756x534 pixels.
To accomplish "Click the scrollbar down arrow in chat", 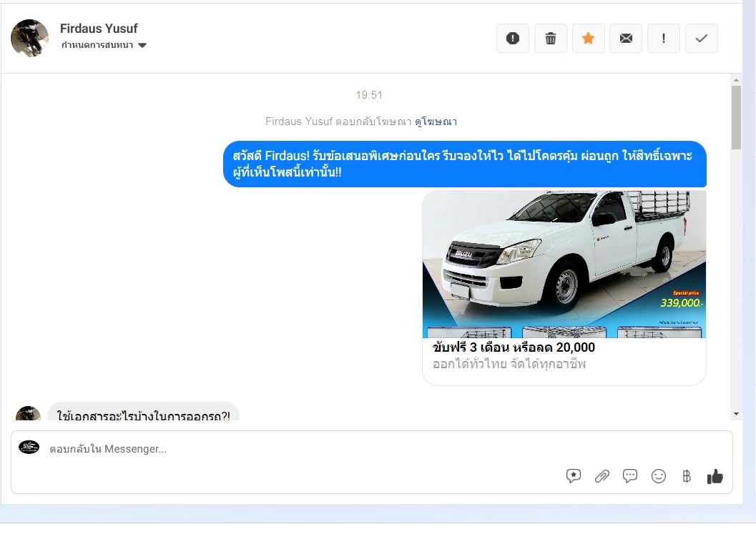I will (x=736, y=414).
